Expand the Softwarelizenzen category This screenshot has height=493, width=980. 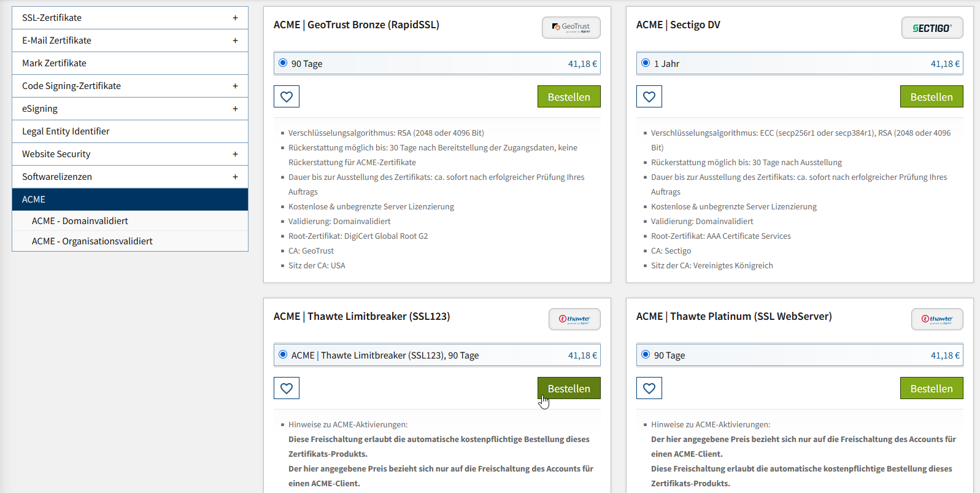(235, 177)
